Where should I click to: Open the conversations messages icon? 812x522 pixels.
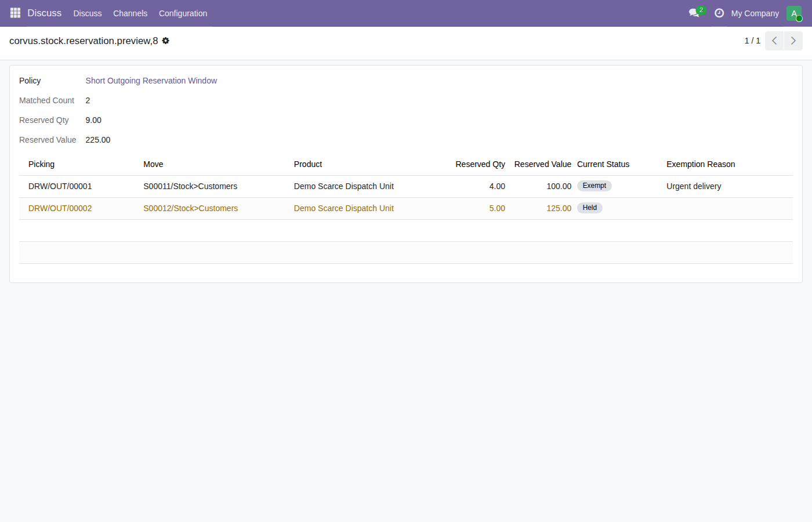(694, 13)
